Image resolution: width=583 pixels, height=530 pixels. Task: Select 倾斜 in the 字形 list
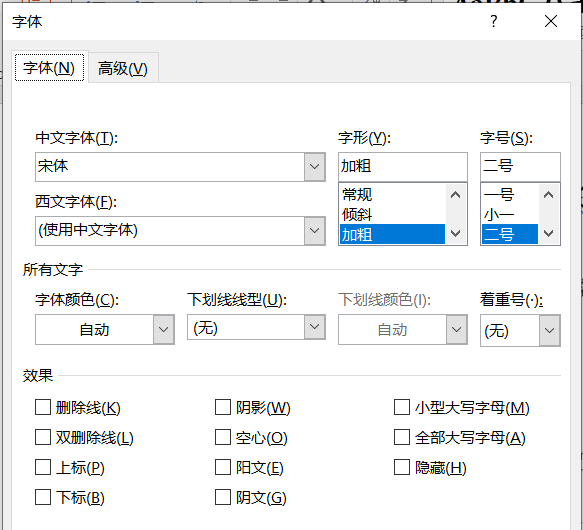[392, 215]
